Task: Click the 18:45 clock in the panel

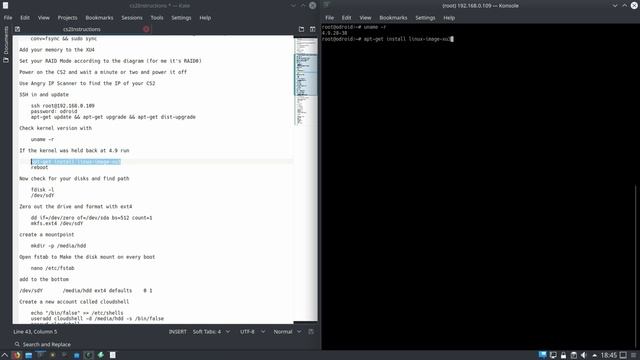Action: 609,355
